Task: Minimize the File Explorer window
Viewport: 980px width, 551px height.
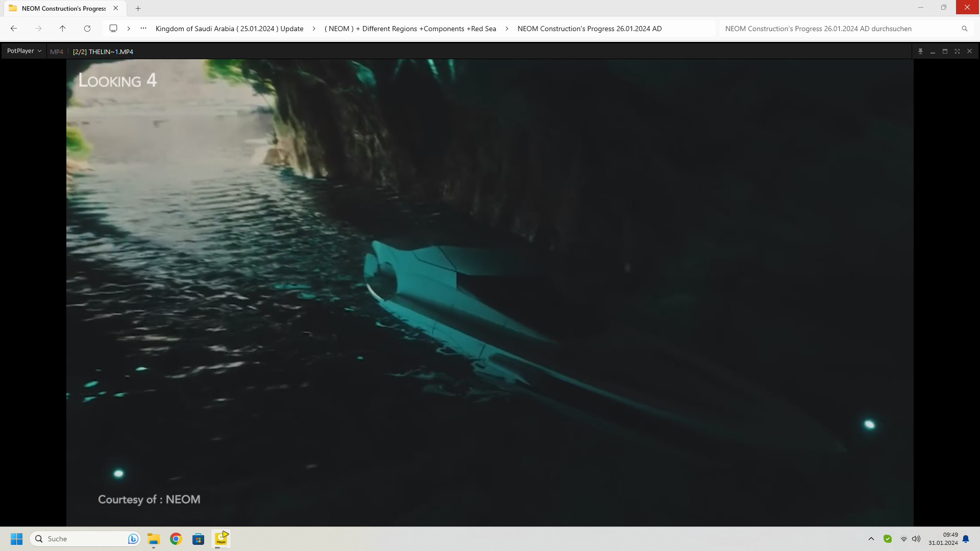Action: click(921, 7)
